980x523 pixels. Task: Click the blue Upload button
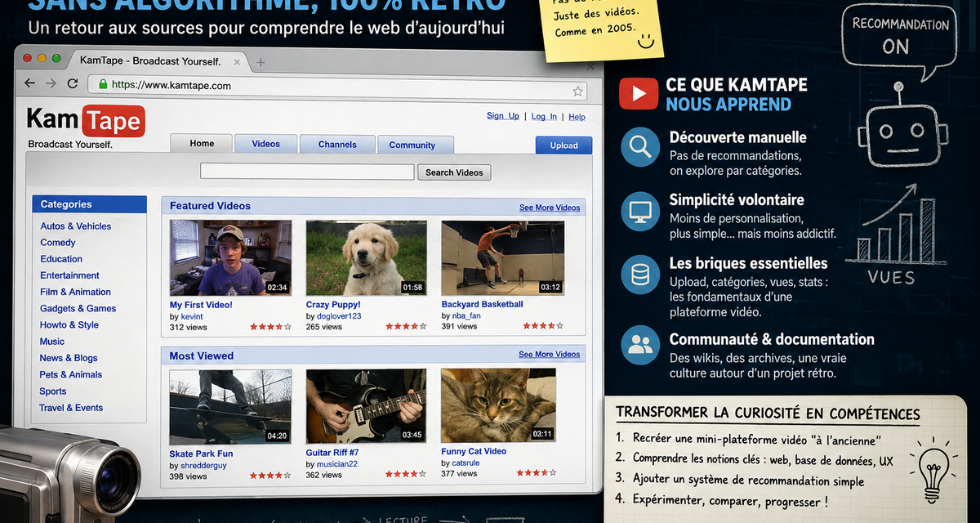pos(563,145)
